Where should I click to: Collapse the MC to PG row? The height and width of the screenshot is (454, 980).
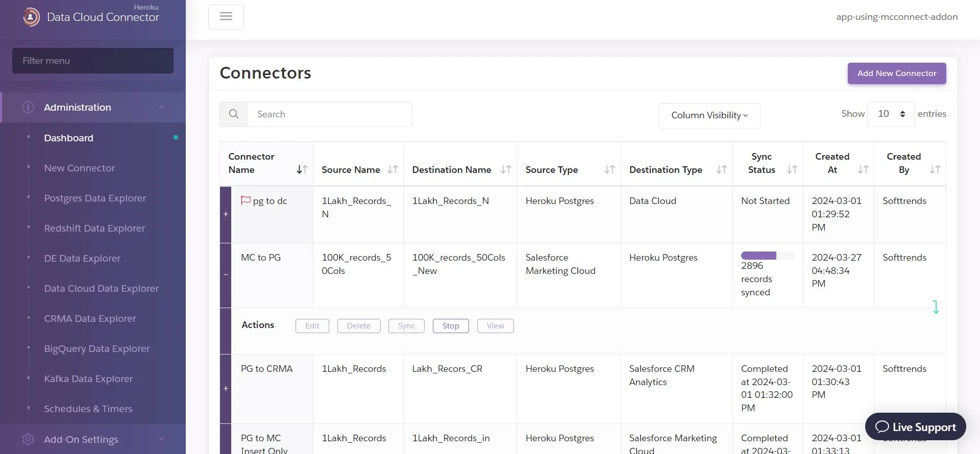click(x=226, y=275)
